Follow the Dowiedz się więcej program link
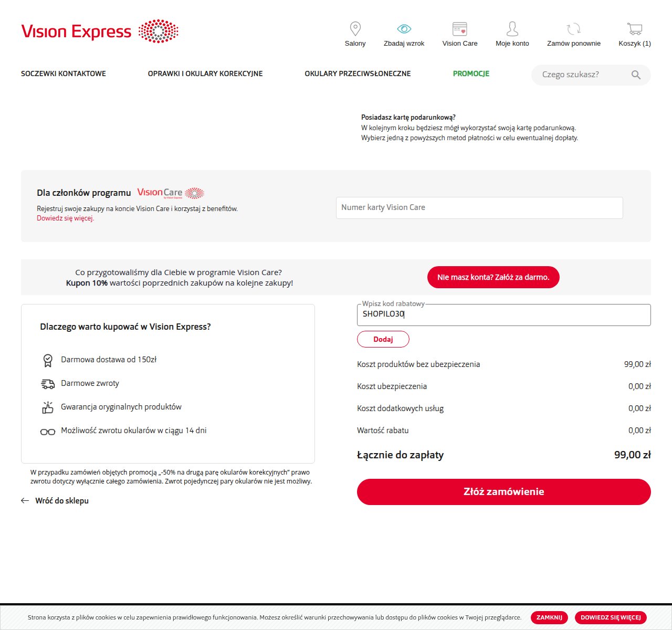This screenshot has height=630, width=672. point(66,218)
